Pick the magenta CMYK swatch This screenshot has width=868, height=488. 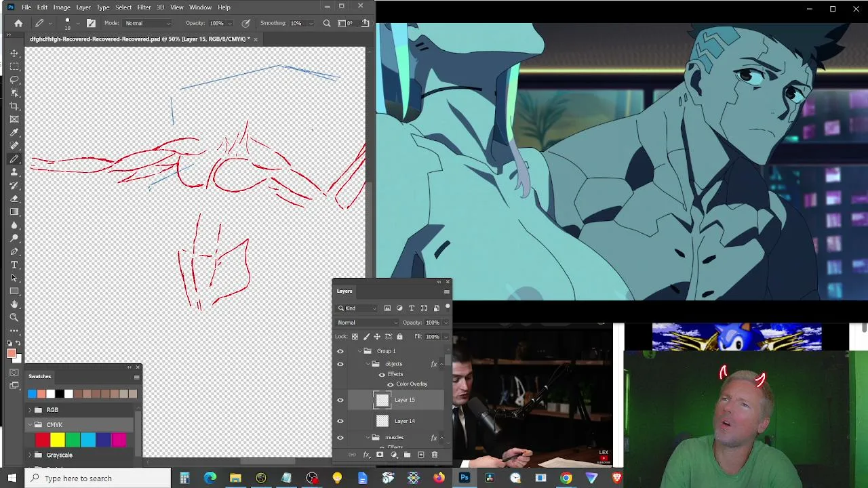[119, 441]
